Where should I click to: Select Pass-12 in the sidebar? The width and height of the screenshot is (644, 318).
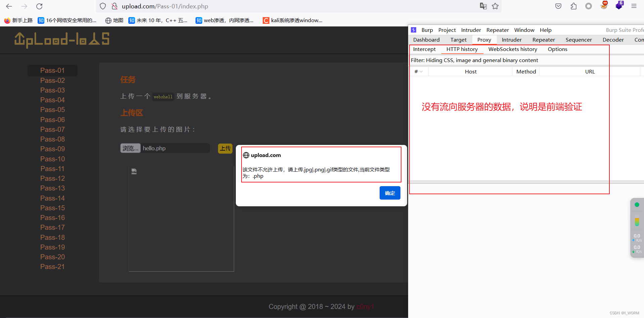(x=52, y=178)
